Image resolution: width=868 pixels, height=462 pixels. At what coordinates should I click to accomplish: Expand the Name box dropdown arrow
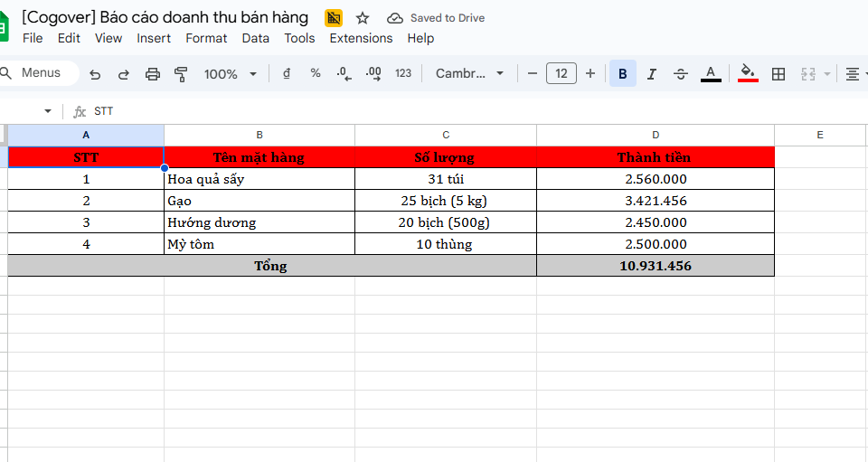pos(48,111)
